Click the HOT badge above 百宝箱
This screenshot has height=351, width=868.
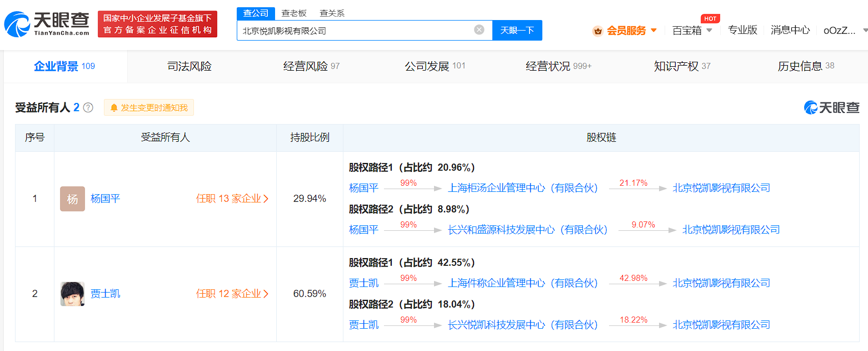click(710, 18)
